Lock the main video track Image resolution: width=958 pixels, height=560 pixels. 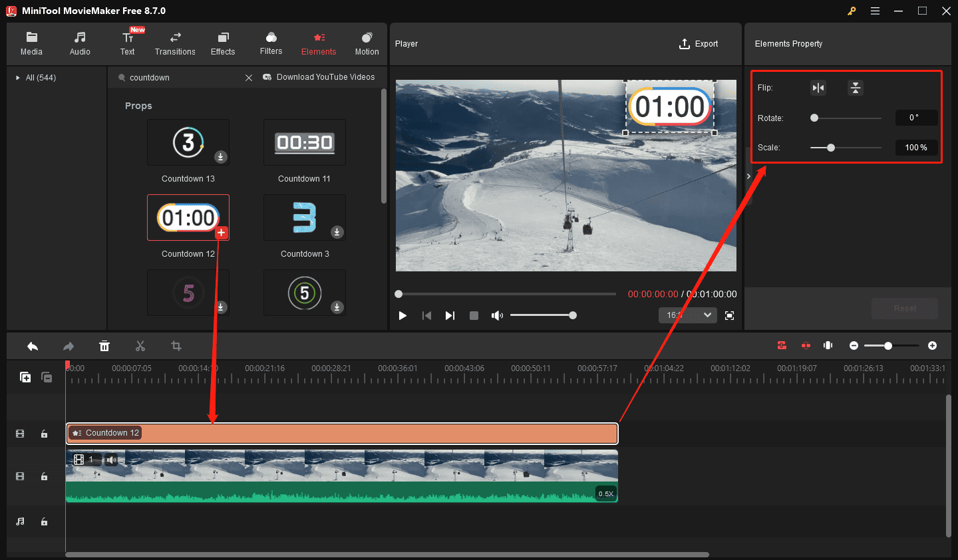[x=44, y=476]
